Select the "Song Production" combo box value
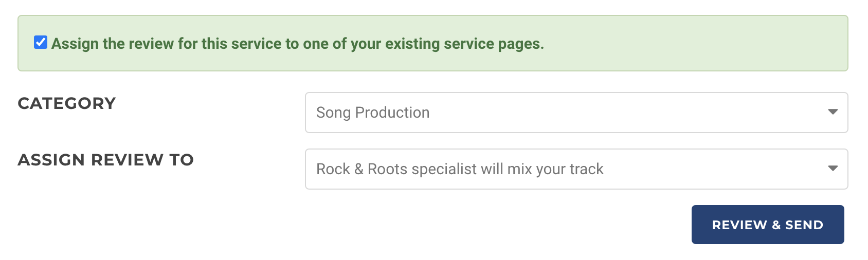This screenshot has width=868, height=260. (x=373, y=113)
